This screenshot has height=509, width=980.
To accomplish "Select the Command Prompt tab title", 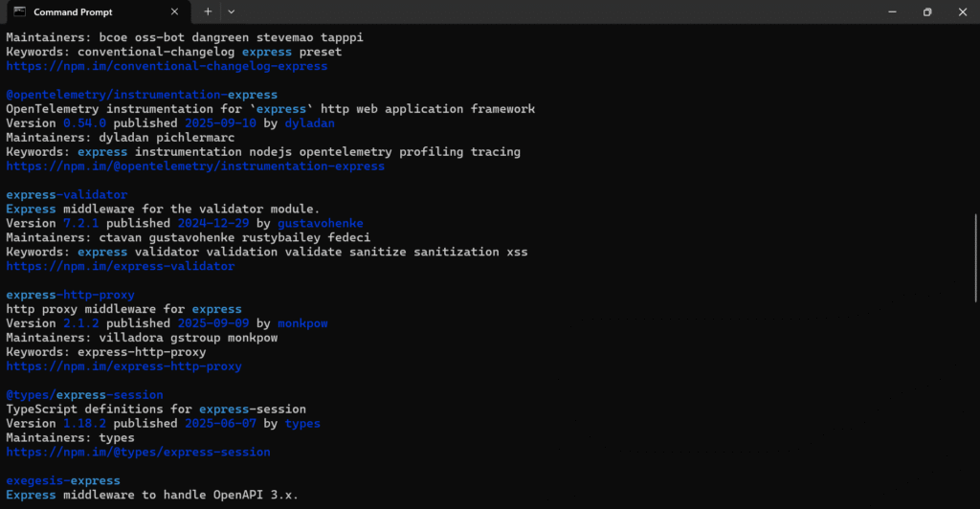I will (x=73, y=11).
